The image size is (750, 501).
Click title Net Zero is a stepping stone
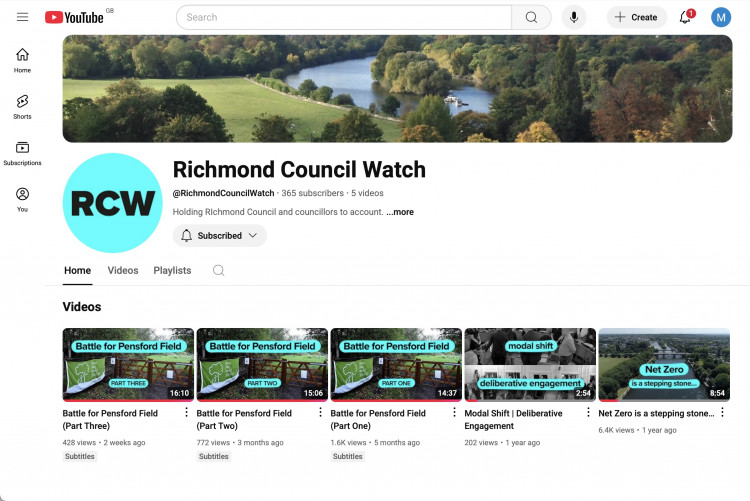656,413
